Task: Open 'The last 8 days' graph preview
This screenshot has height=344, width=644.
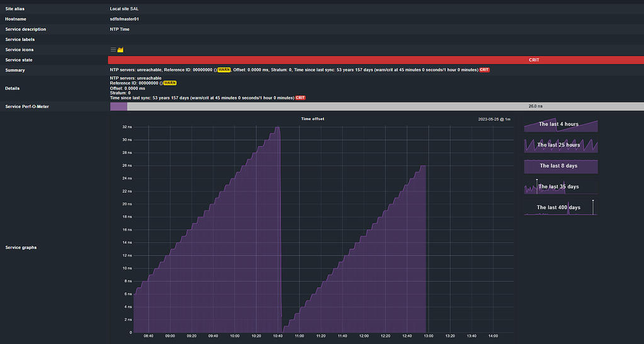Action: (x=561, y=166)
